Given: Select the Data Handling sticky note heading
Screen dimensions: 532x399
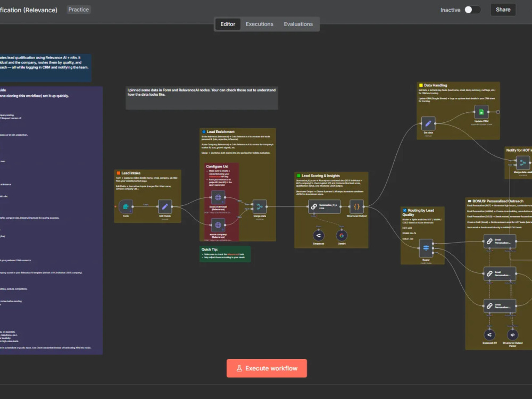Looking at the screenshot, I should (x=435, y=85).
